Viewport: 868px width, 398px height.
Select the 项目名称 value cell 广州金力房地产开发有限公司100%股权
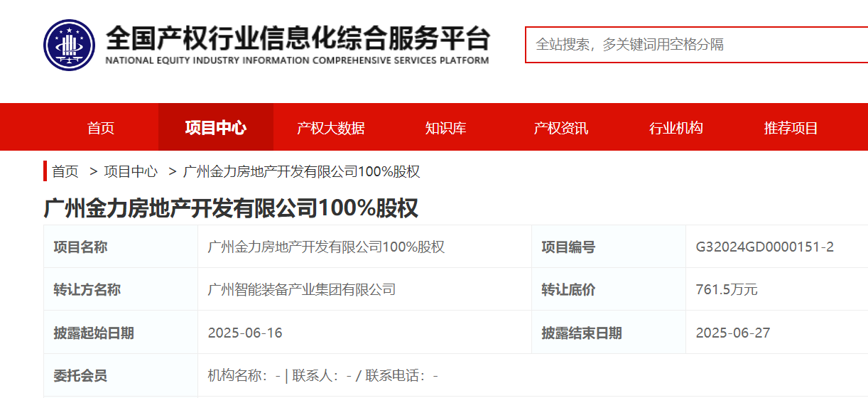(x=364, y=247)
